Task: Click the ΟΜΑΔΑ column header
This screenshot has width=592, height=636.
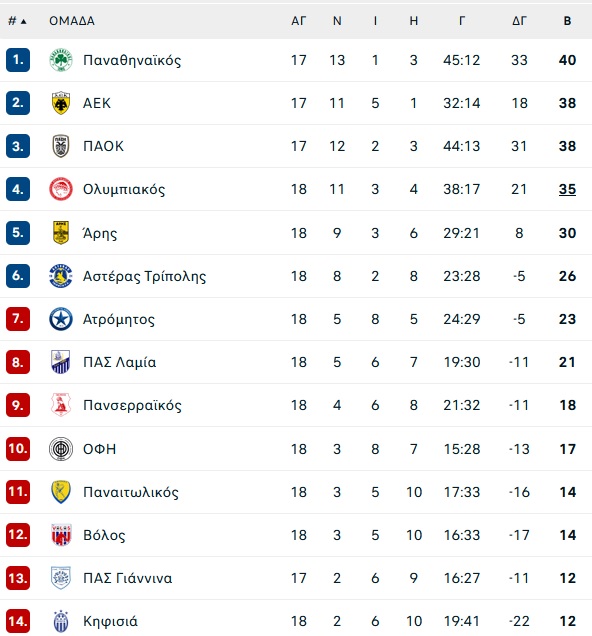Action: (x=72, y=21)
